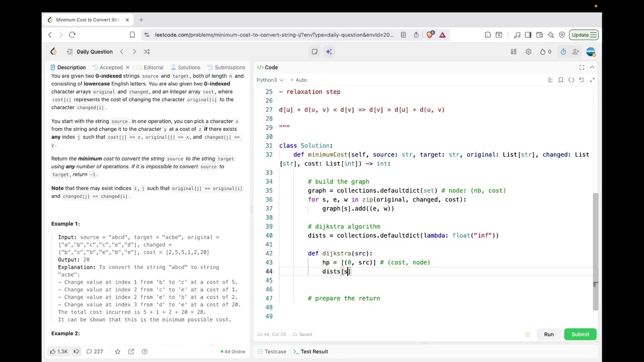Share the problem via share icon
Viewport: 644px width, 362px height.
[131, 351]
